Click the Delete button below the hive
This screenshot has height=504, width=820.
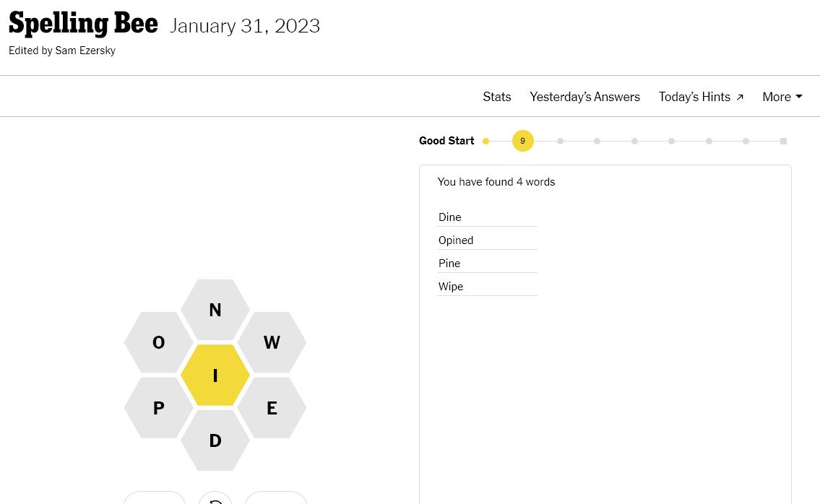[154, 500]
